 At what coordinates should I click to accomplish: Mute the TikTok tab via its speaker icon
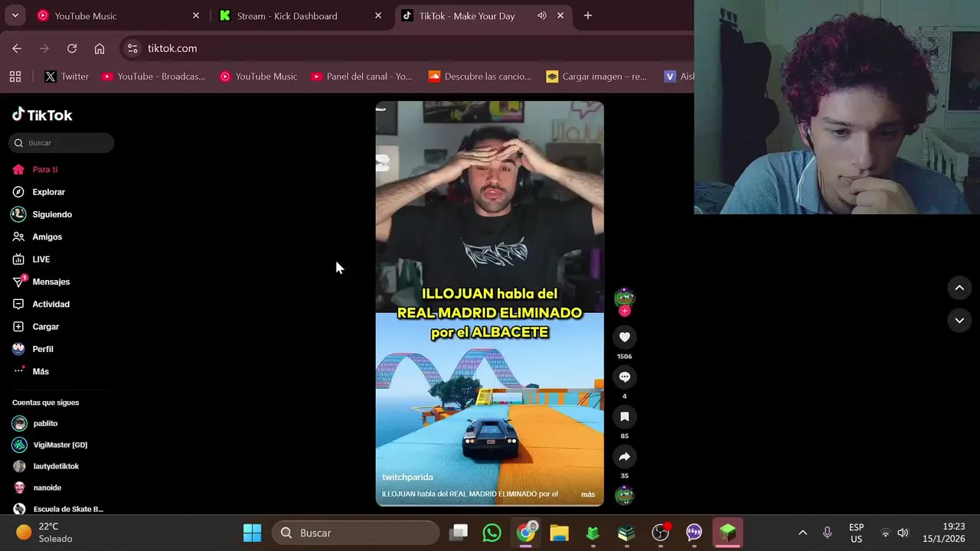(x=542, y=15)
